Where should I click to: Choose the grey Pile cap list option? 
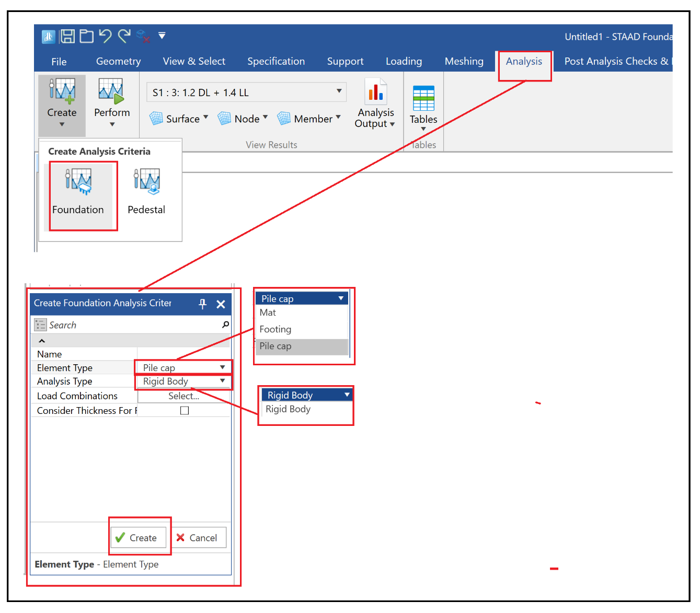click(302, 346)
